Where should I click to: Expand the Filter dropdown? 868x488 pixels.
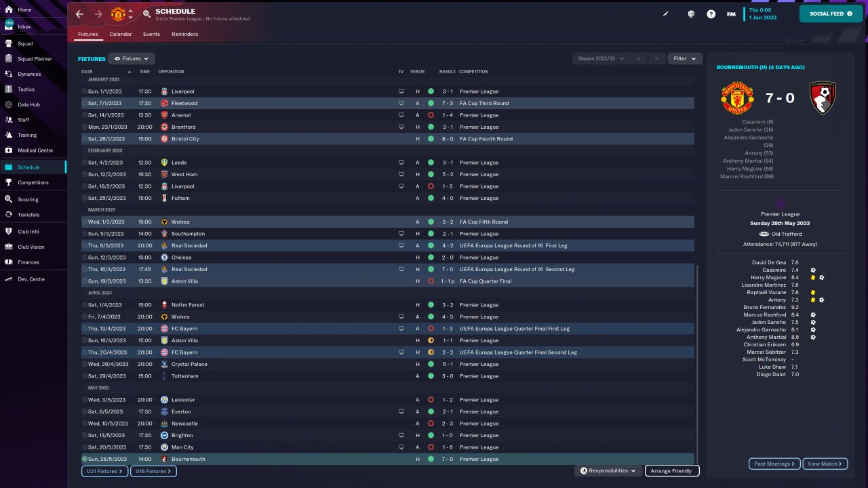pos(685,59)
